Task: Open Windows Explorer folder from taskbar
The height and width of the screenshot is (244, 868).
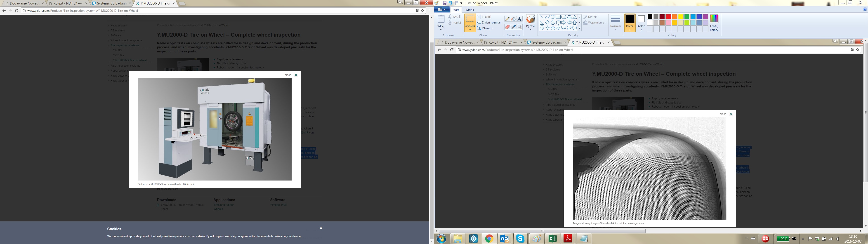Action: tap(457, 239)
